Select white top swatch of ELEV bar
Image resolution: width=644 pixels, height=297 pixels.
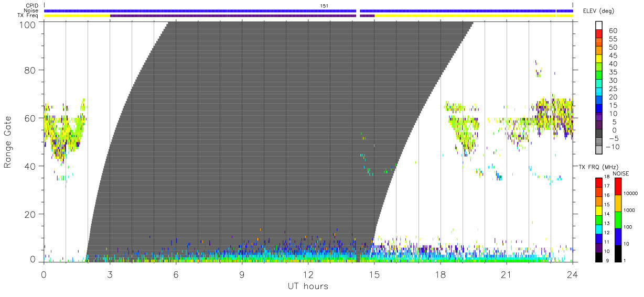pos(599,26)
